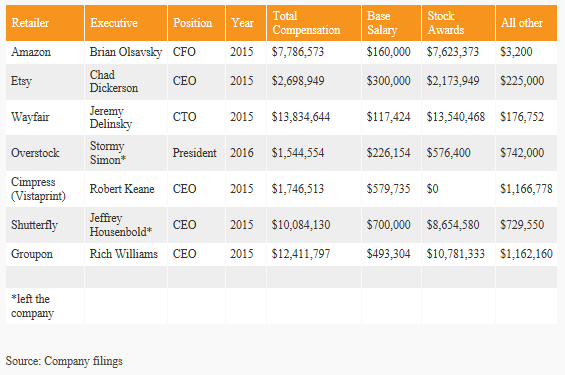Click the All other column header
This screenshot has height=375, width=565.
point(526,23)
